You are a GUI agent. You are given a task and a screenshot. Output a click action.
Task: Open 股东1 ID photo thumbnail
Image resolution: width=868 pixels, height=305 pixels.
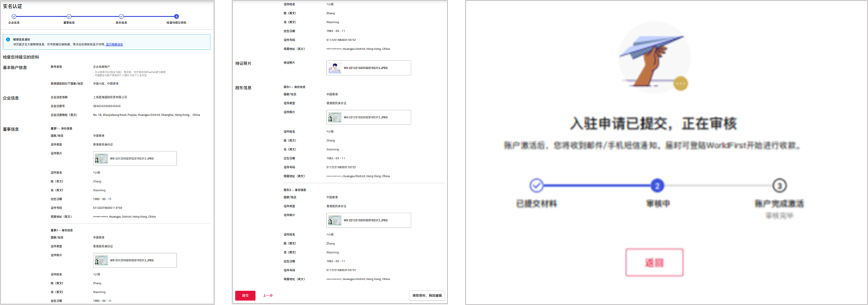pos(335,118)
